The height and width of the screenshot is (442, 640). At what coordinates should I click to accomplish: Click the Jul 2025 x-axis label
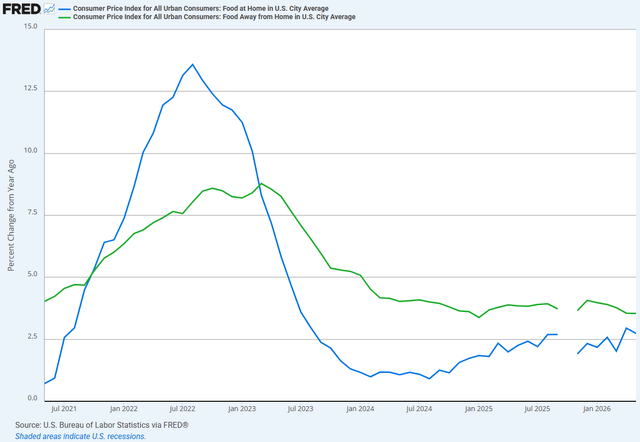tap(537, 409)
